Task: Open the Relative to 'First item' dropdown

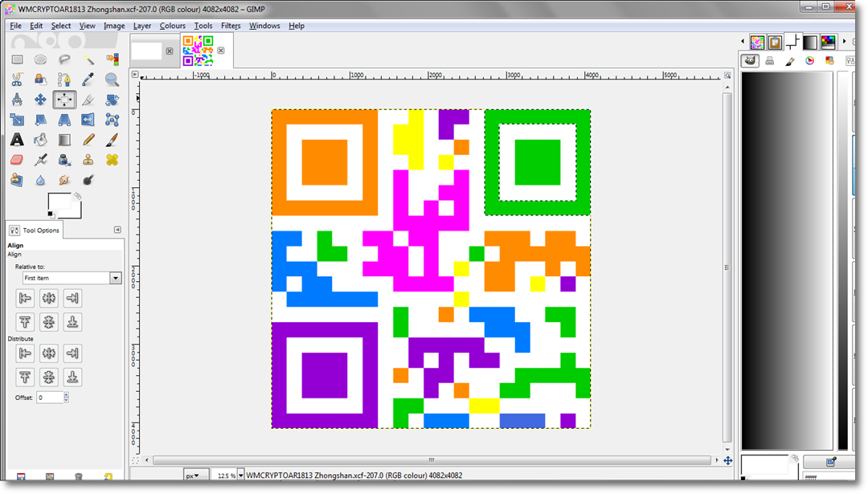Action: 72,278
